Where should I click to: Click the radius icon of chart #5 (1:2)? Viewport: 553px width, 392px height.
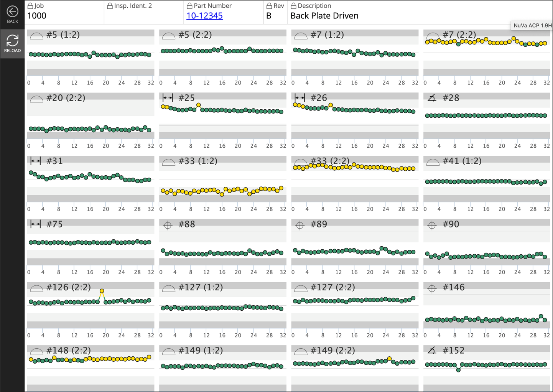click(36, 36)
